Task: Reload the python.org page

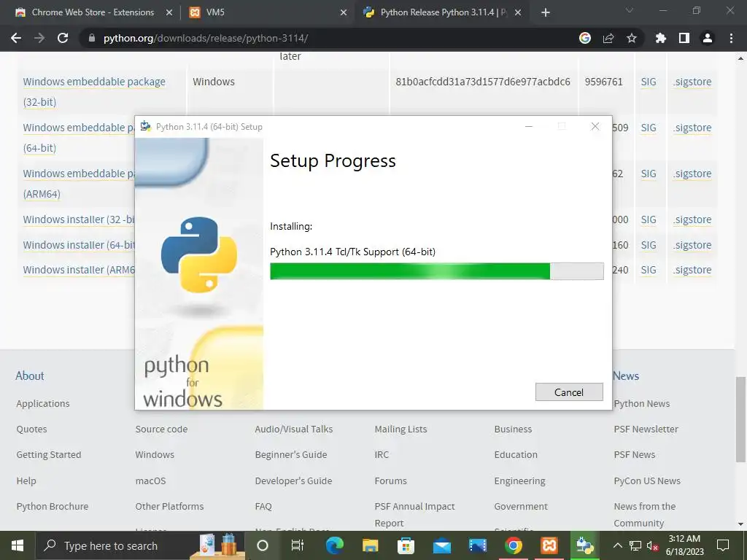Action: (63, 38)
